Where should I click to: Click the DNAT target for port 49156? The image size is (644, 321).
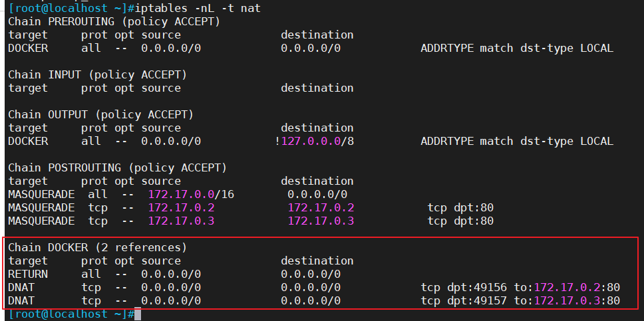pyautogui.click(x=21, y=287)
